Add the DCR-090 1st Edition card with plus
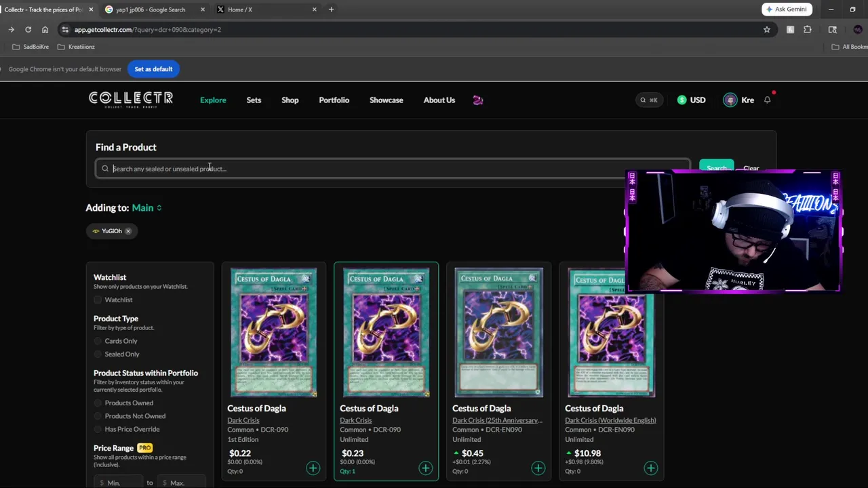 tap(313, 468)
